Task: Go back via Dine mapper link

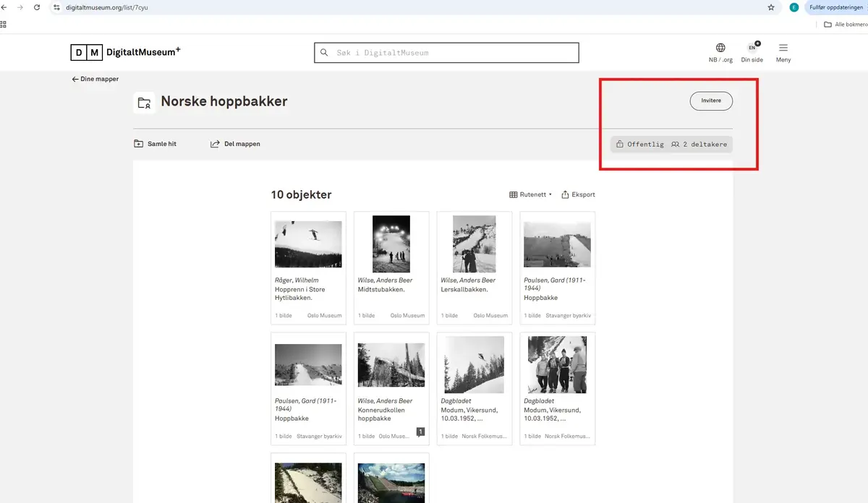Action: point(95,79)
